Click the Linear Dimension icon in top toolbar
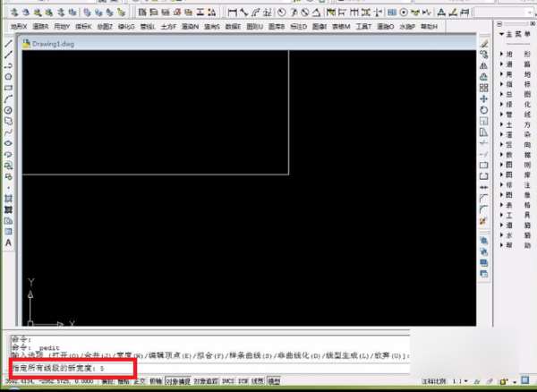The height and width of the screenshot is (392, 537). tap(233, 13)
